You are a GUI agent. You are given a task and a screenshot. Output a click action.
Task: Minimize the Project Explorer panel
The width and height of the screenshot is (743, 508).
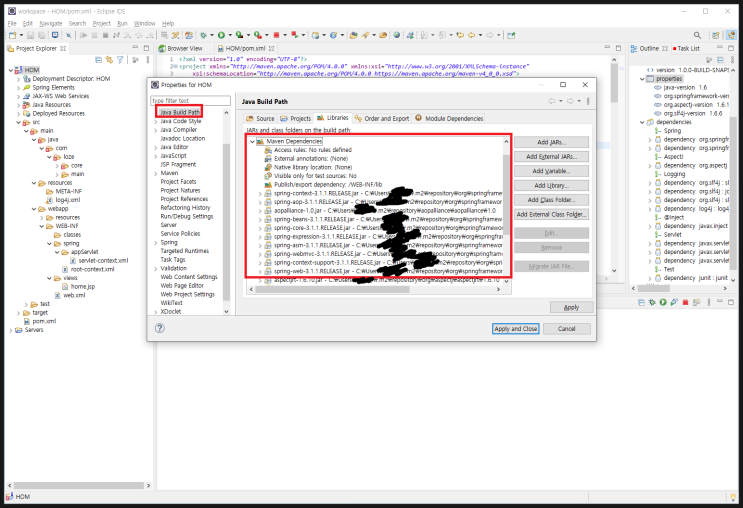(x=135, y=48)
